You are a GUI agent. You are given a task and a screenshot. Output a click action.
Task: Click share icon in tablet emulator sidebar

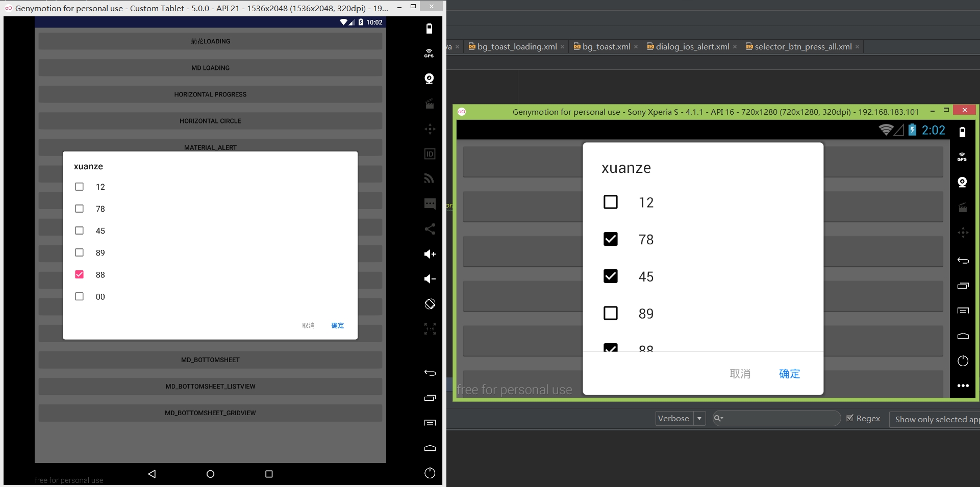[430, 229]
